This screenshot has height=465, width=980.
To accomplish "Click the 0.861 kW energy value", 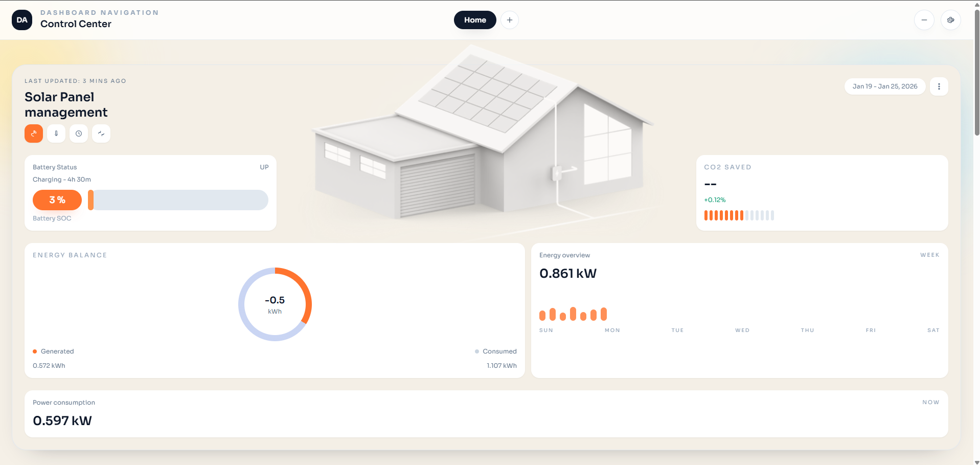I will 568,274.
